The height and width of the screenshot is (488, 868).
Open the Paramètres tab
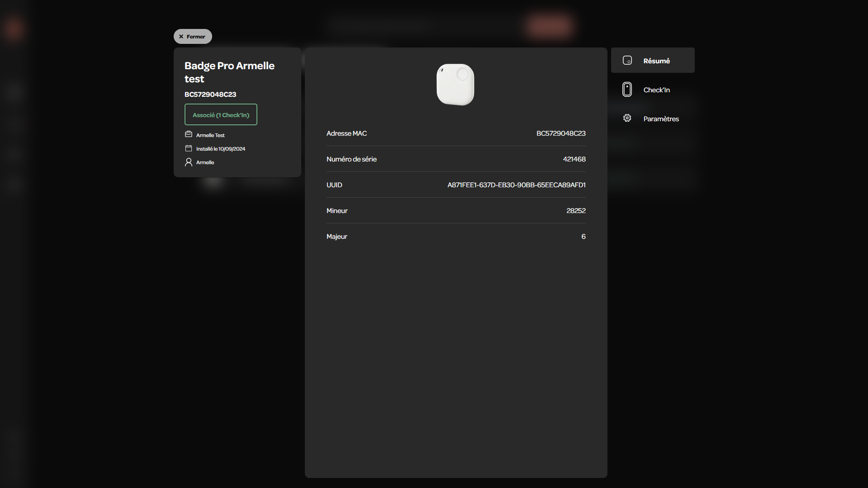tap(653, 118)
